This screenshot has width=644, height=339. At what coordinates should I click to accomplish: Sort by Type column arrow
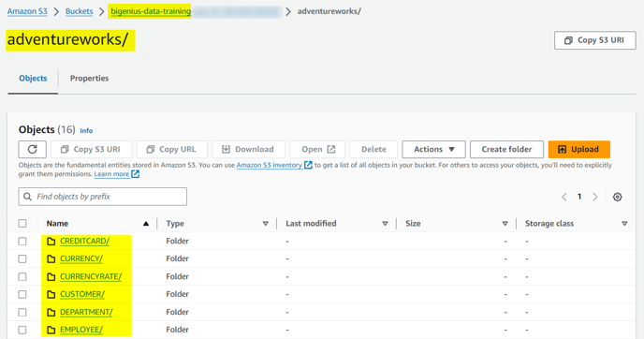point(265,224)
